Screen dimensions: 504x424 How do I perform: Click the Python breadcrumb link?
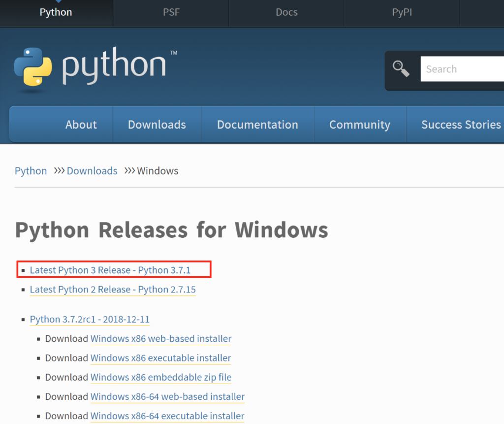(x=31, y=171)
